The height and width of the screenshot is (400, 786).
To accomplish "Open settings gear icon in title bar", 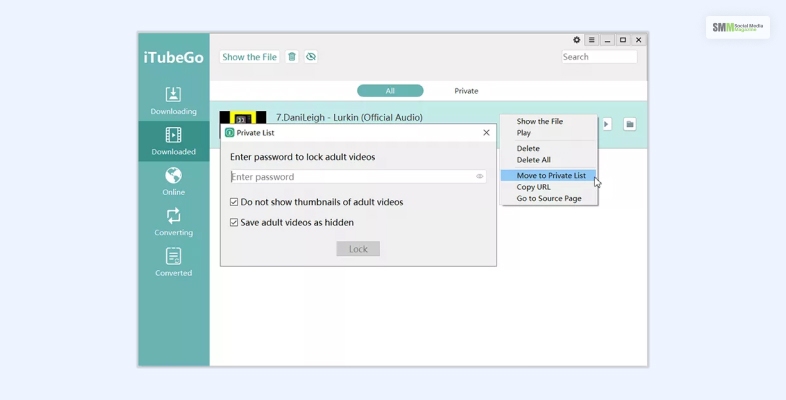I will pos(576,40).
